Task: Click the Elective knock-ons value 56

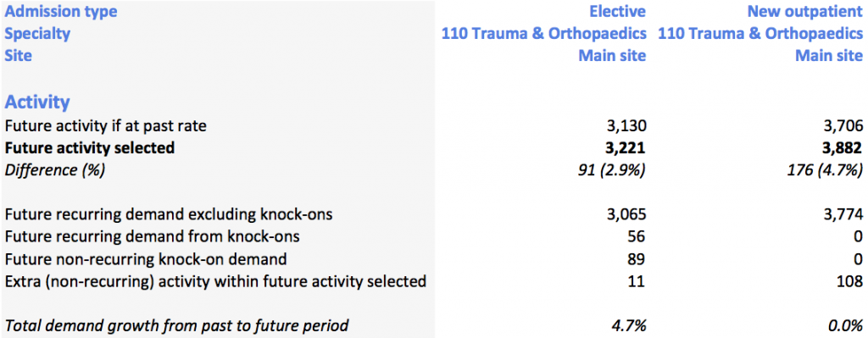Action: 637,236
